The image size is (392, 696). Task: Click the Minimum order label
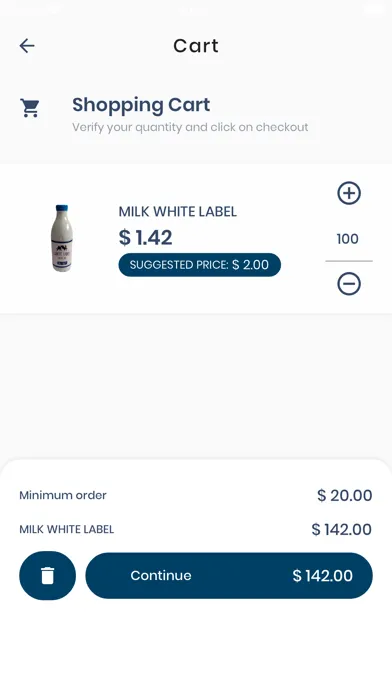(x=63, y=495)
